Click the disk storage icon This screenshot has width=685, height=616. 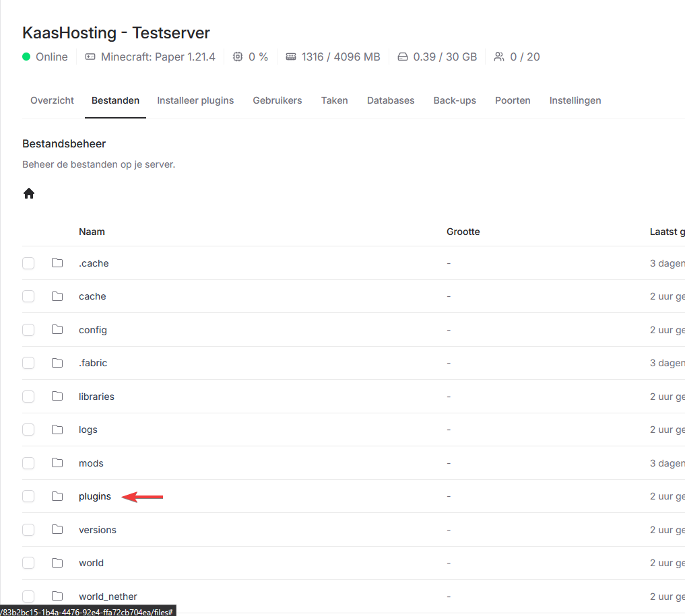click(x=403, y=57)
